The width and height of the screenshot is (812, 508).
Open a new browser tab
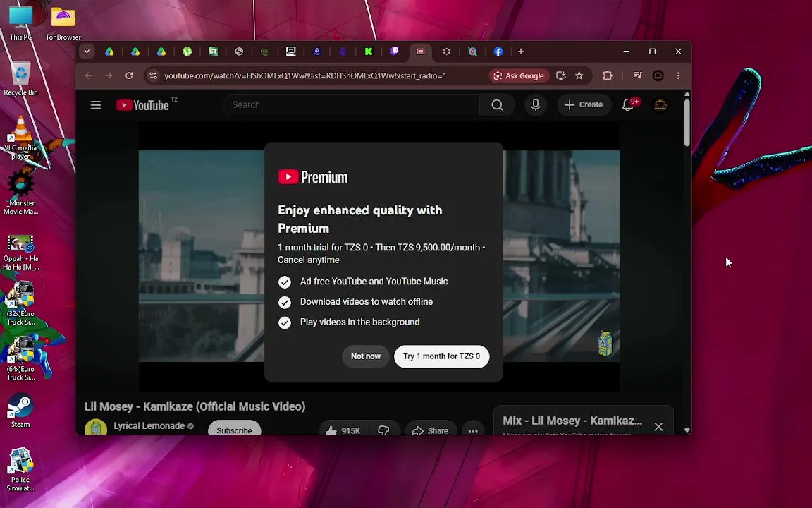[521, 52]
